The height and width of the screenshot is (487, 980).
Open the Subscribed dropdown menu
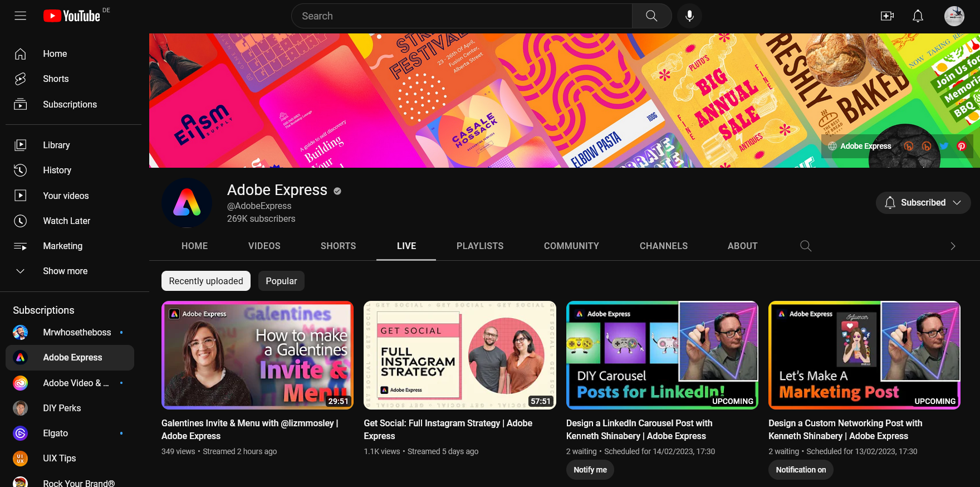(x=923, y=202)
